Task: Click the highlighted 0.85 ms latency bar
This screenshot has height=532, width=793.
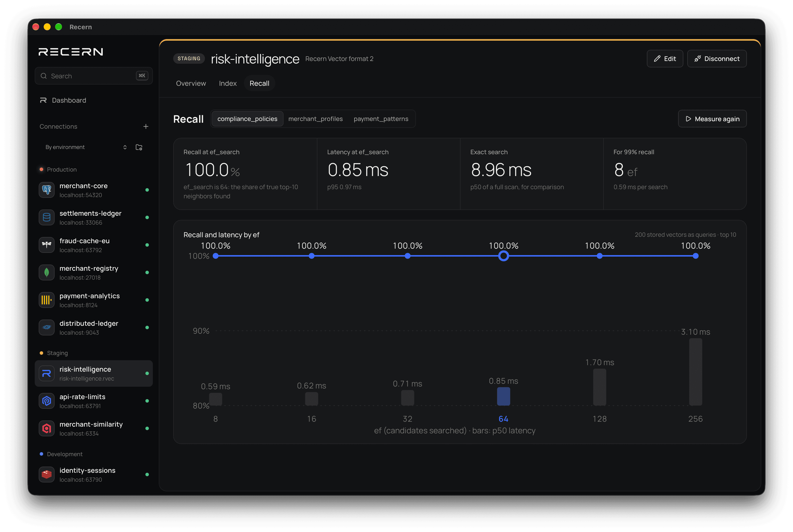Action: (x=503, y=397)
